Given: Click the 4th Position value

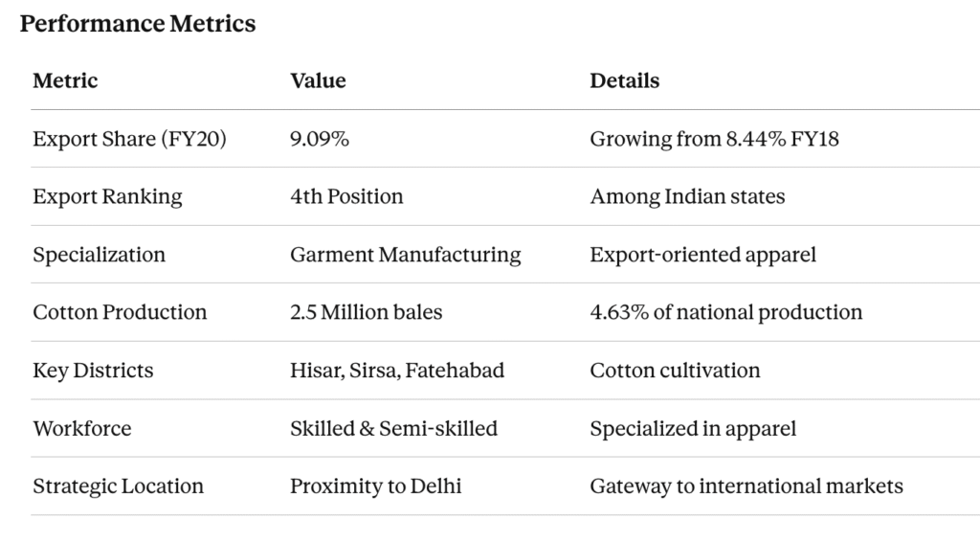Looking at the screenshot, I should tap(346, 196).
